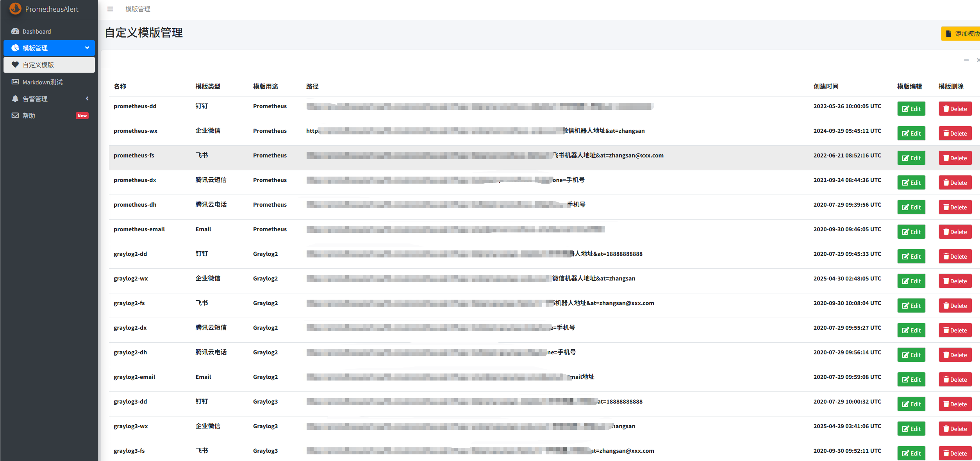980x461 pixels.
Task: Click the 模版用途 column header
Action: click(266, 86)
